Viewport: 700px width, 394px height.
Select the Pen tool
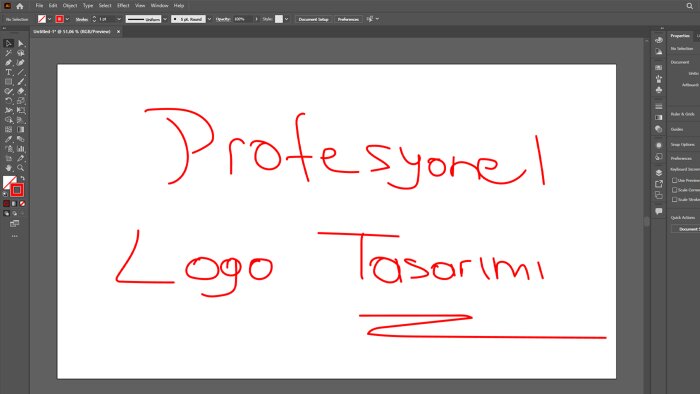(x=8, y=62)
